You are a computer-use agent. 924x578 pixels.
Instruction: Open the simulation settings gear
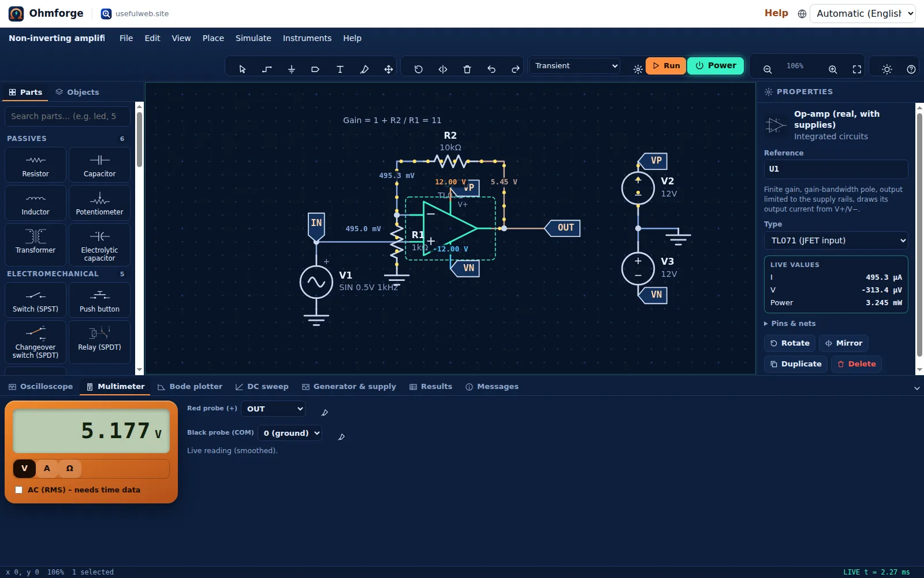click(x=638, y=69)
